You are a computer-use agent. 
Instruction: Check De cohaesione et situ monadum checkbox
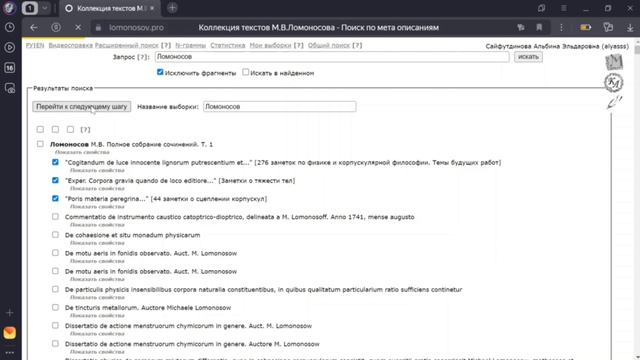point(55,235)
